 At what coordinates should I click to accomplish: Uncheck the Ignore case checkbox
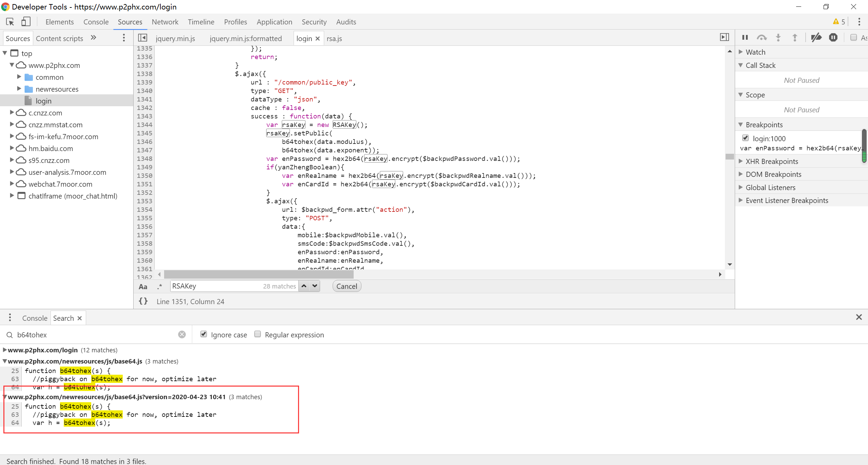(204, 334)
